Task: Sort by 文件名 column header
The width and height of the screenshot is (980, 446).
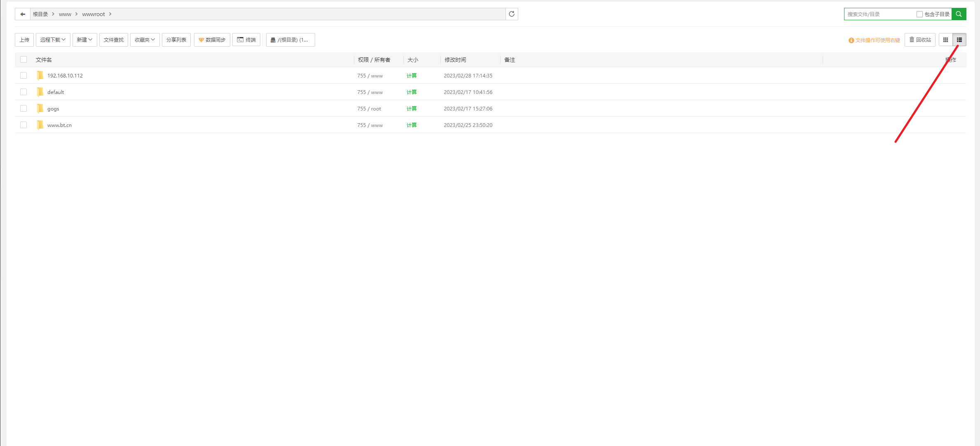Action: (x=44, y=60)
